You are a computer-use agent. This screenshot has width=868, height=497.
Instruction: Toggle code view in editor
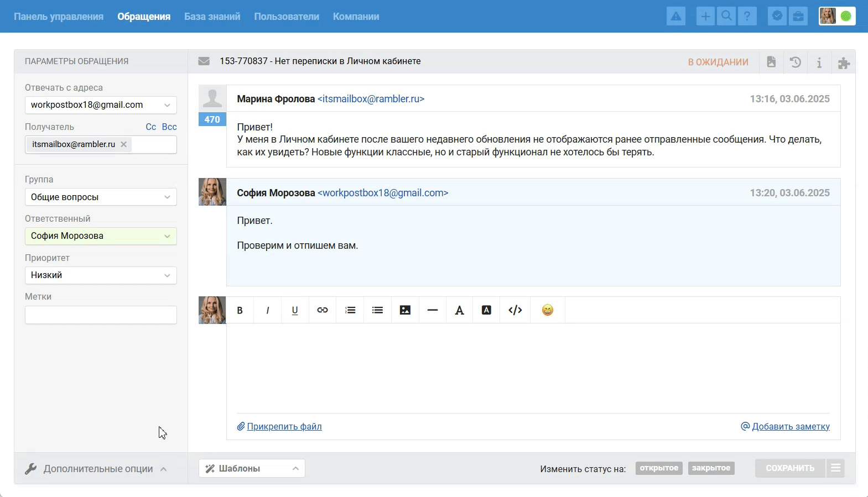coord(514,310)
